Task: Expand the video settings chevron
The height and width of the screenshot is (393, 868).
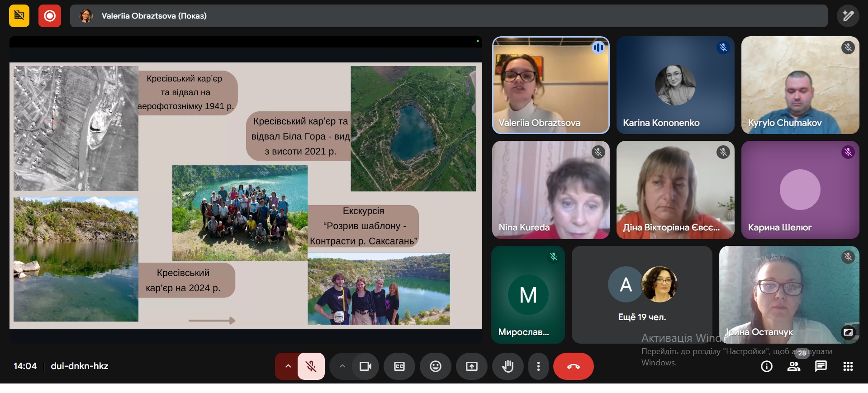Action: [342, 366]
